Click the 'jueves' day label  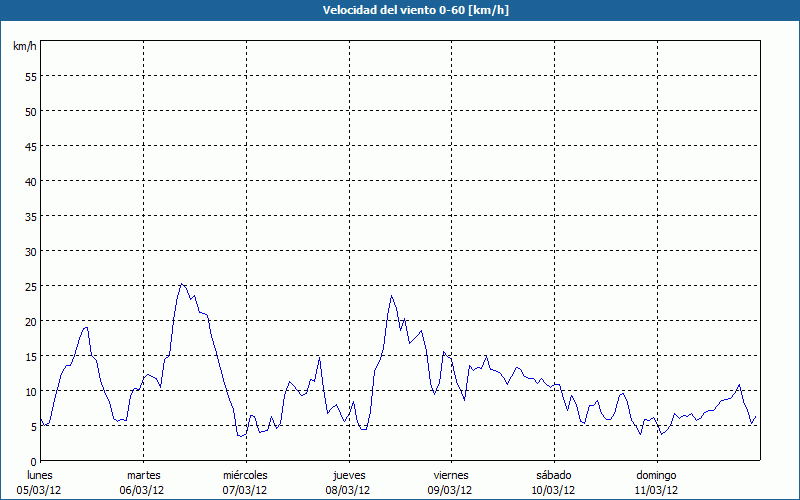point(348,475)
